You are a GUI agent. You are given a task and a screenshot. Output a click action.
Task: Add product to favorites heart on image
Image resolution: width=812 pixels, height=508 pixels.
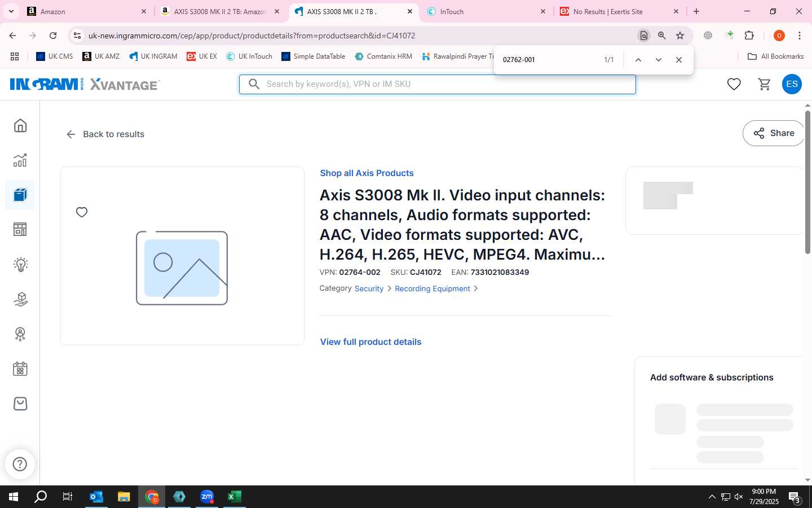82,212
